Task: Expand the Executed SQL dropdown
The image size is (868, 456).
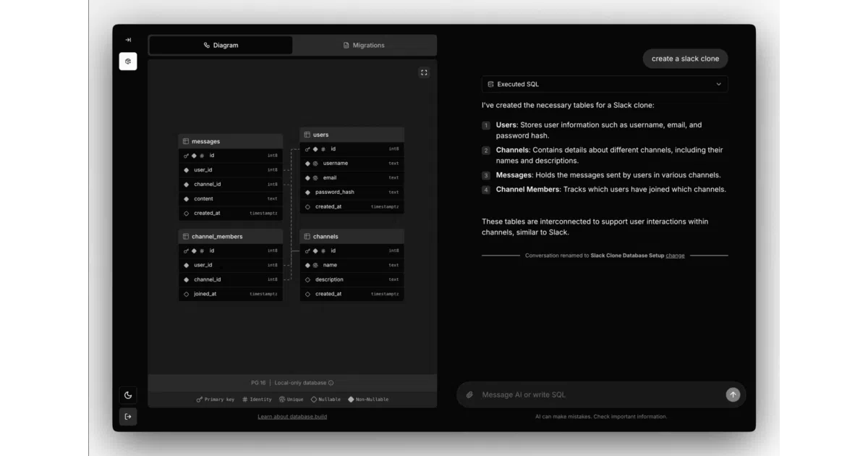Action: [605, 84]
